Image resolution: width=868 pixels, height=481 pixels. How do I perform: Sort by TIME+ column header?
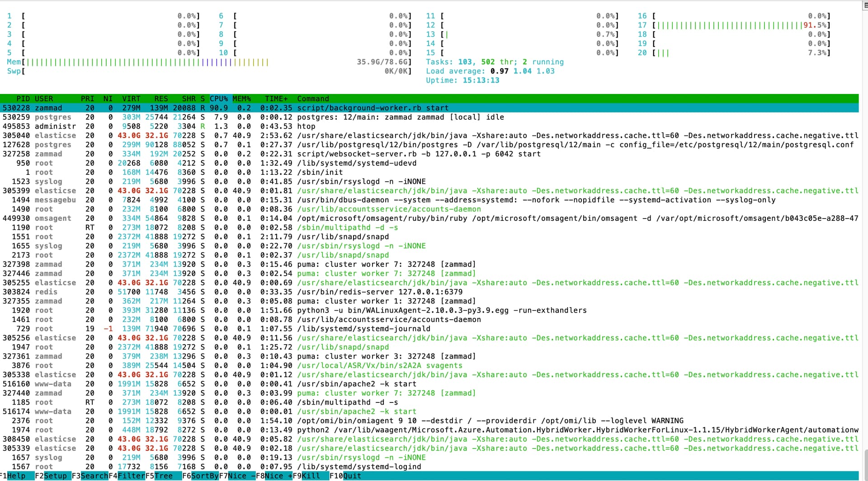[x=276, y=98]
